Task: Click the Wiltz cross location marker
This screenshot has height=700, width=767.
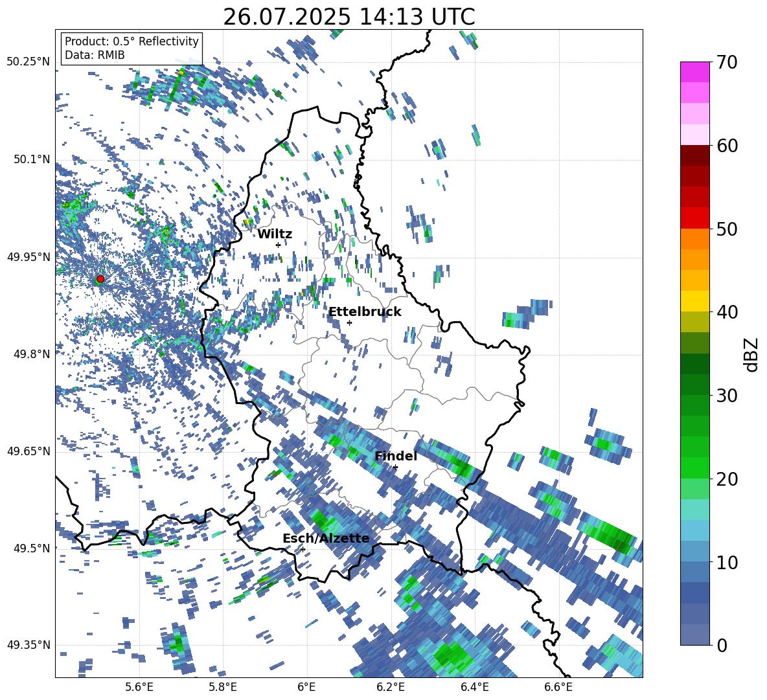Action: [278, 245]
